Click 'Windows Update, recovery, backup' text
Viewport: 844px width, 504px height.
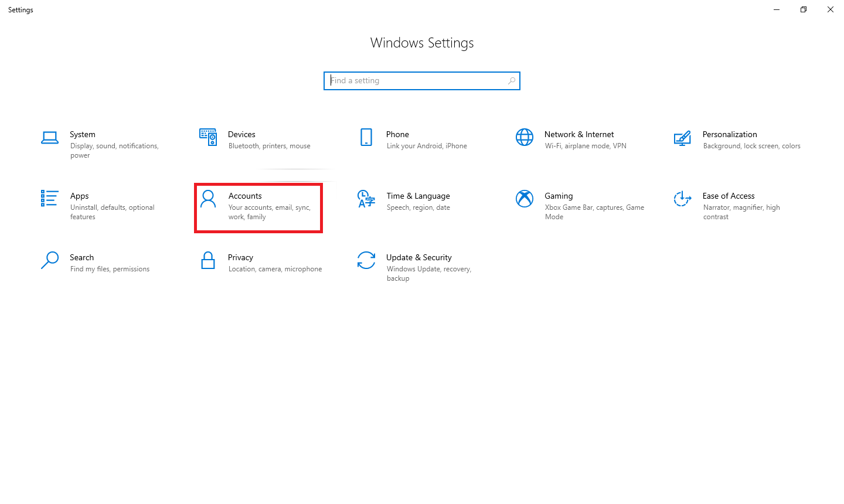coord(429,274)
